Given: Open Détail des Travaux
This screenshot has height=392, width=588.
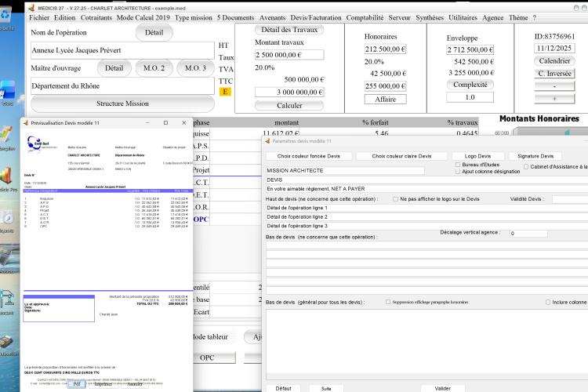Looking at the screenshot, I should coord(289,30).
